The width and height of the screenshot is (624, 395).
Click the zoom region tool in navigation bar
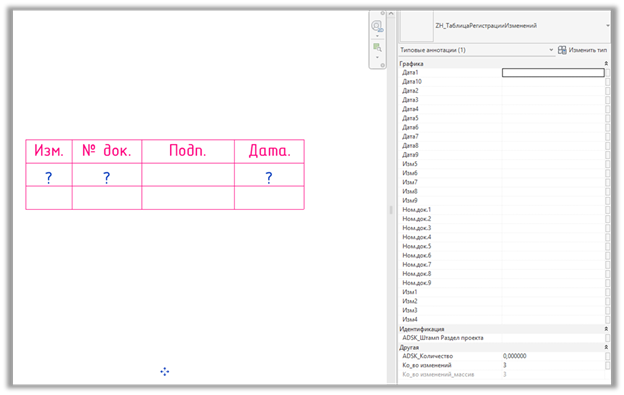click(x=377, y=48)
